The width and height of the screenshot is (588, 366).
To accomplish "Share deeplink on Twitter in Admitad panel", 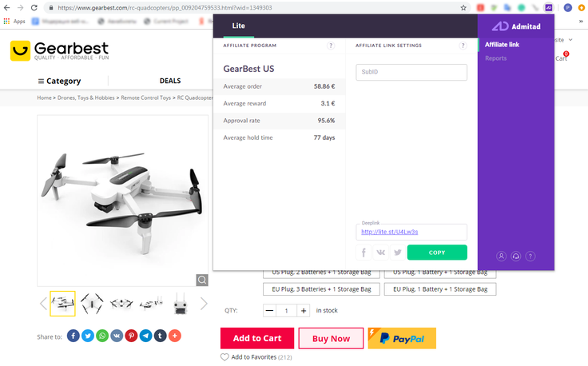I will pyautogui.click(x=398, y=253).
